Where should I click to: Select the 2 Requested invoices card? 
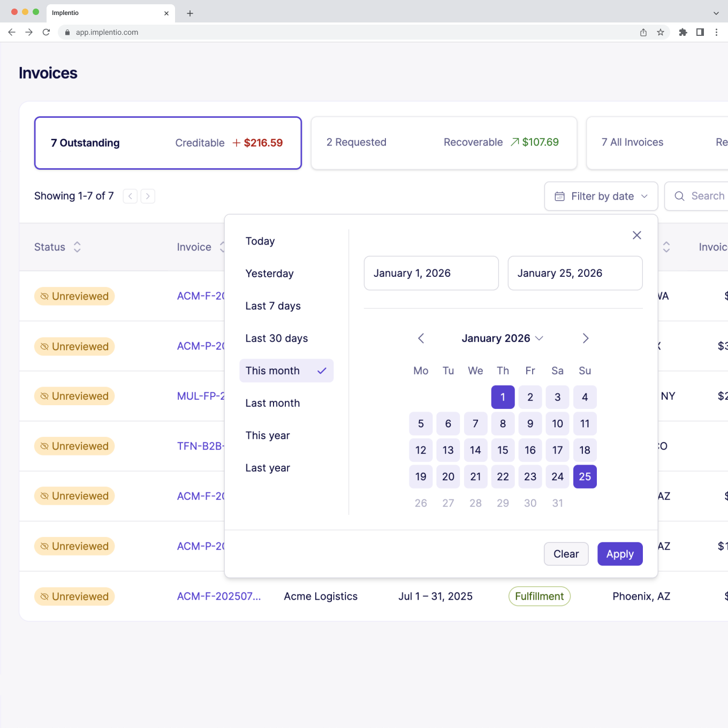click(x=443, y=142)
